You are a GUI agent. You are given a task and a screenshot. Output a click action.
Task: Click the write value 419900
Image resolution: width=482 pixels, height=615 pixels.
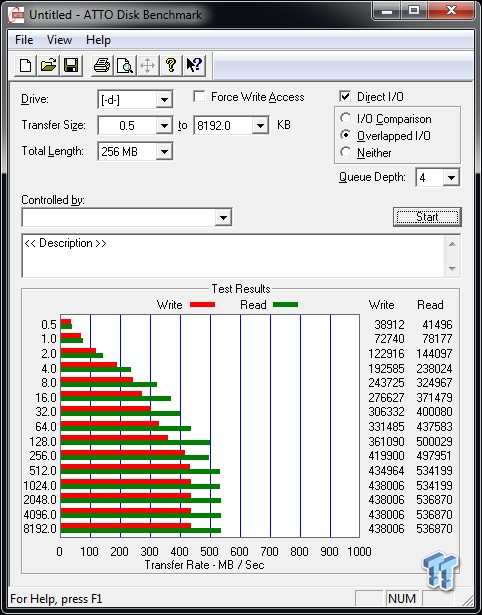(386, 456)
